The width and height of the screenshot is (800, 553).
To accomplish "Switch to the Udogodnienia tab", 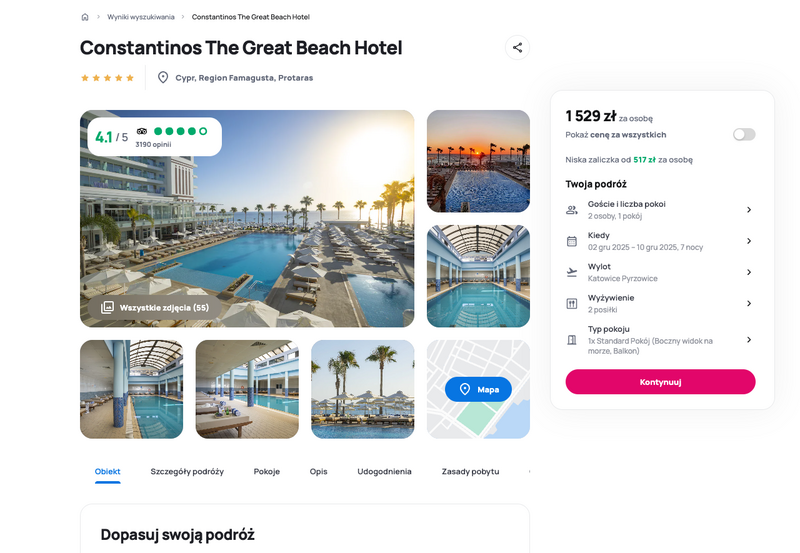I will (x=384, y=471).
